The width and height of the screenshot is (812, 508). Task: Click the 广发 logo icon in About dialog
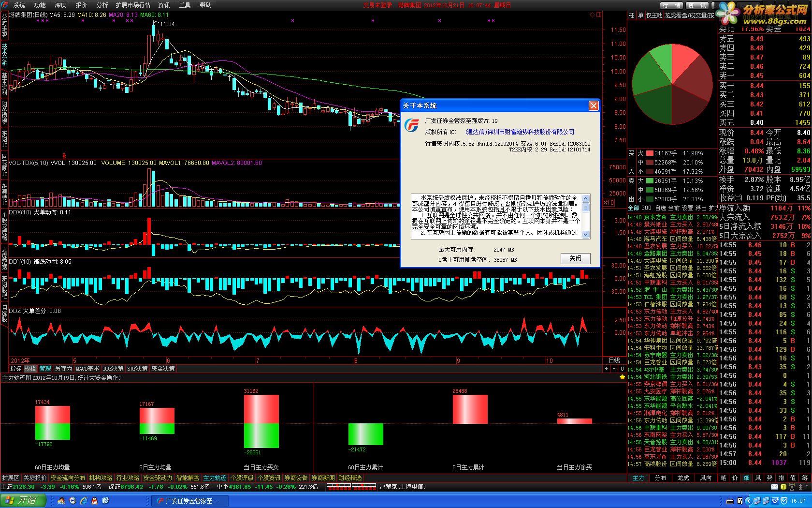click(x=412, y=124)
